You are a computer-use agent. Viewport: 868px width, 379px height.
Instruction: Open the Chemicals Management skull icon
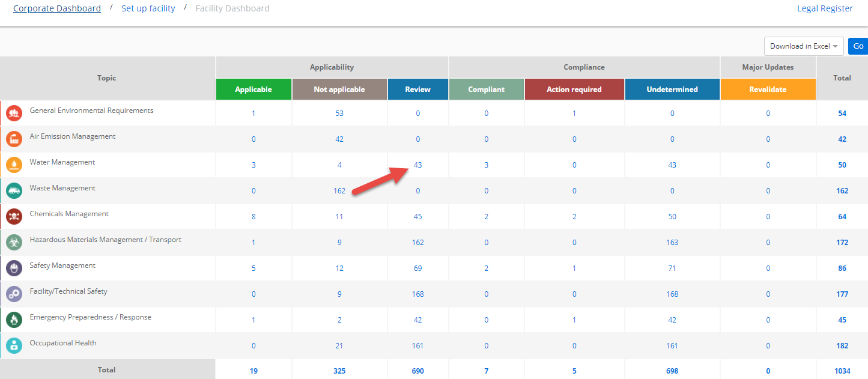click(x=14, y=216)
